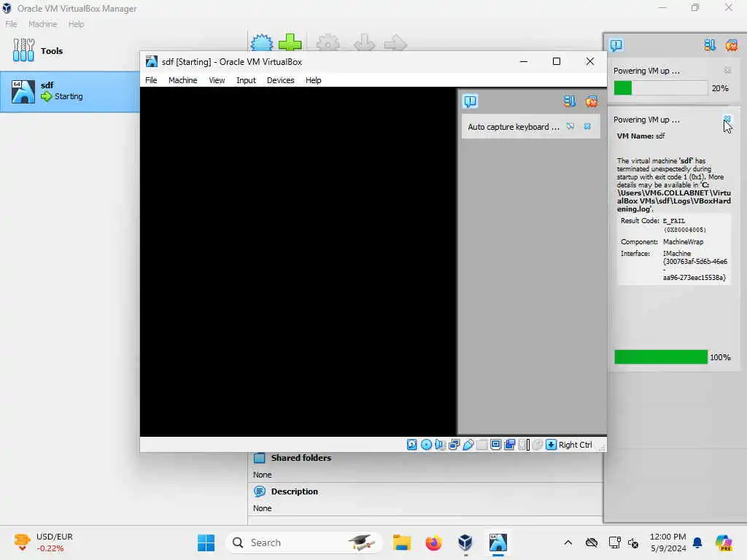Click the optical disk indicator in VM status bar
The image size is (747, 560).
pyautogui.click(x=426, y=445)
